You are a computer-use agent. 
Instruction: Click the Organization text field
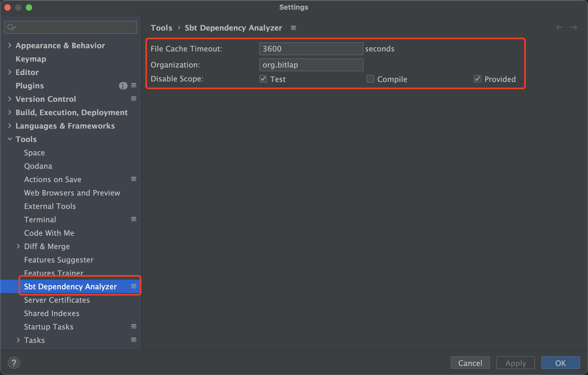[311, 65]
